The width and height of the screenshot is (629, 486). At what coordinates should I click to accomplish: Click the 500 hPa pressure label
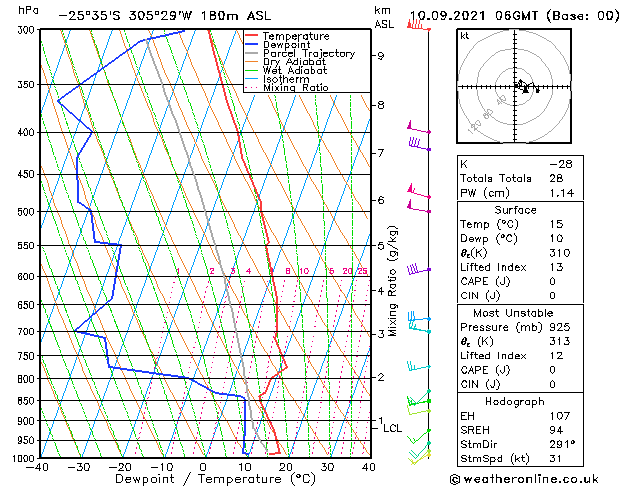[28, 212]
